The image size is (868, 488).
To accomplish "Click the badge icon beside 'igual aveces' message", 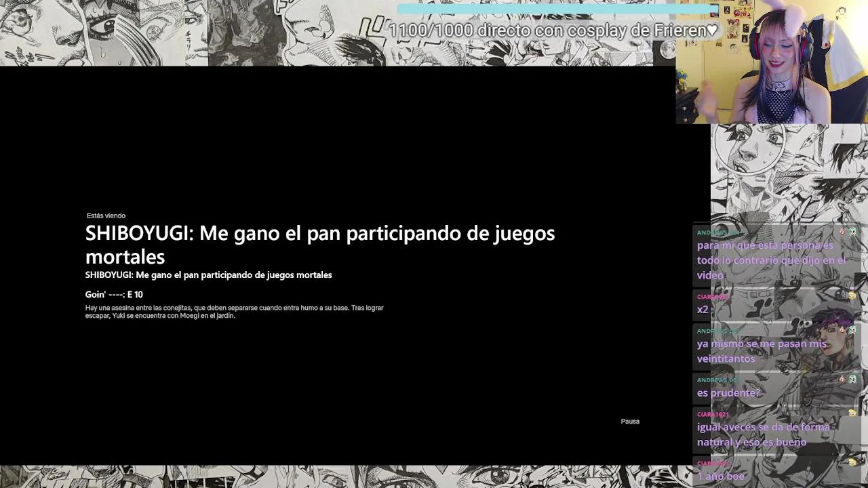I will tap(852, 413).
